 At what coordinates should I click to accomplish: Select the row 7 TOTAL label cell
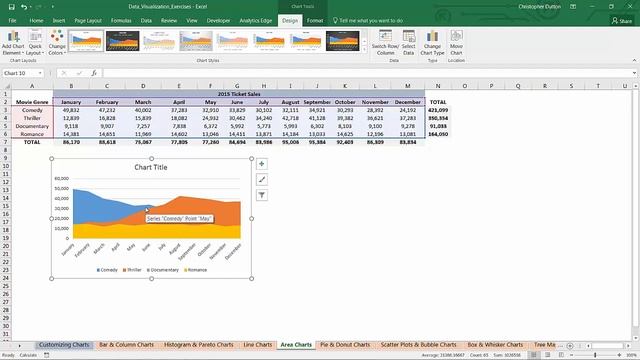[32, 142]
